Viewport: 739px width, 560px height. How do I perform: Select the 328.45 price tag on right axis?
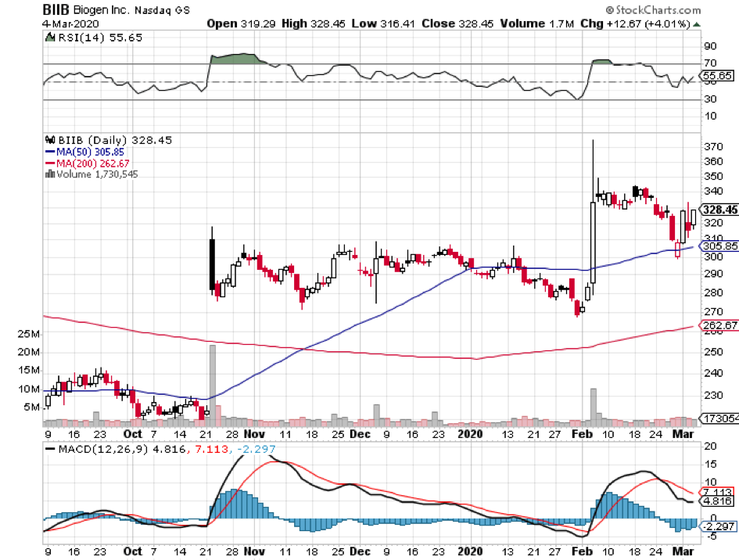718,210
